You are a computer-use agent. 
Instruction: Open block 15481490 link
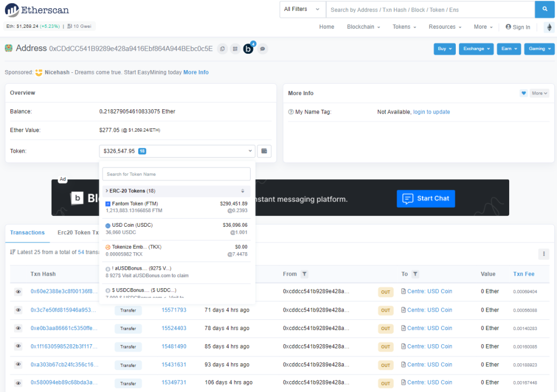click(x=174, y=346)
